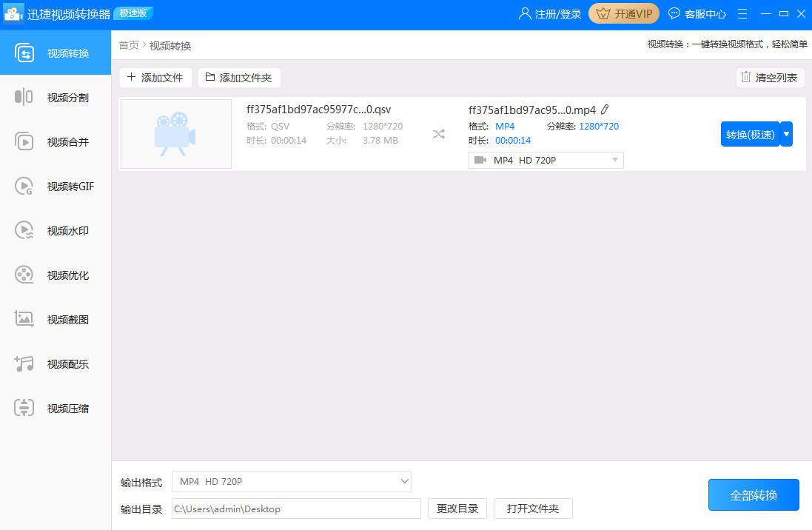Click 视频转换 breadcrumb text
The height and width of the screenshot is (530, 812).
pyautogui.click(x=170, y=46)
